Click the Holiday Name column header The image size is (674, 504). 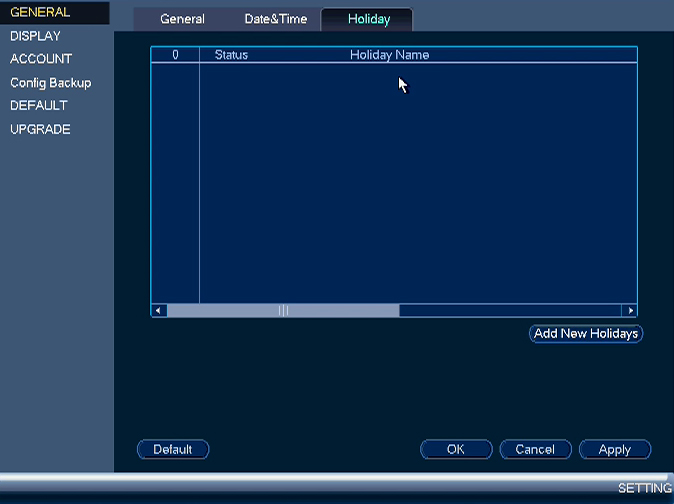click(389, 55)
